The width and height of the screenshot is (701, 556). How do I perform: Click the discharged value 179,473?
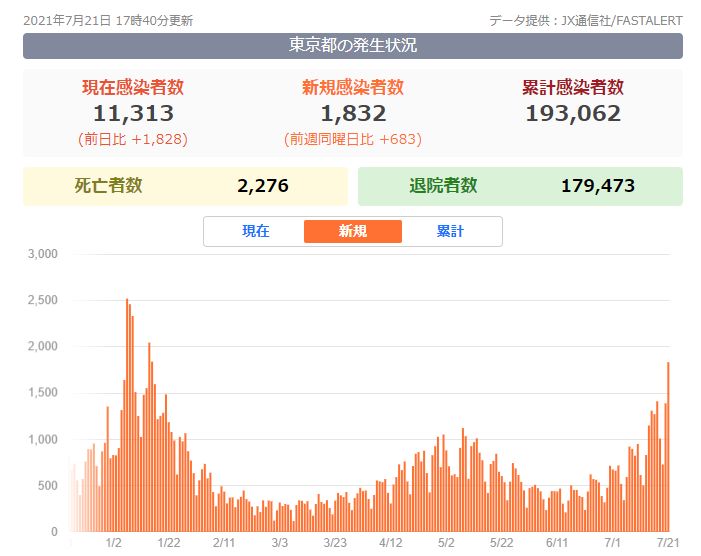click(598, 185)
